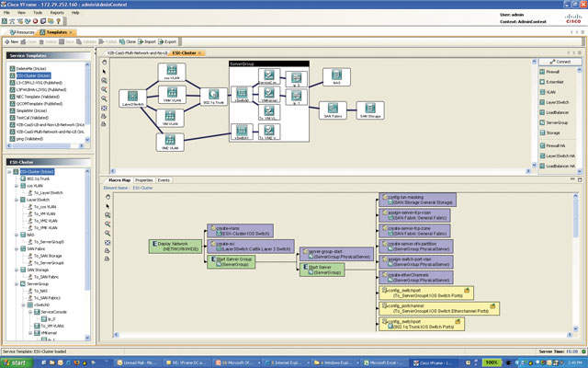The width and height of the screenshot is (588, 368).
Task: Collapse the ServerGroup tree node
Action: click(17, 284)
